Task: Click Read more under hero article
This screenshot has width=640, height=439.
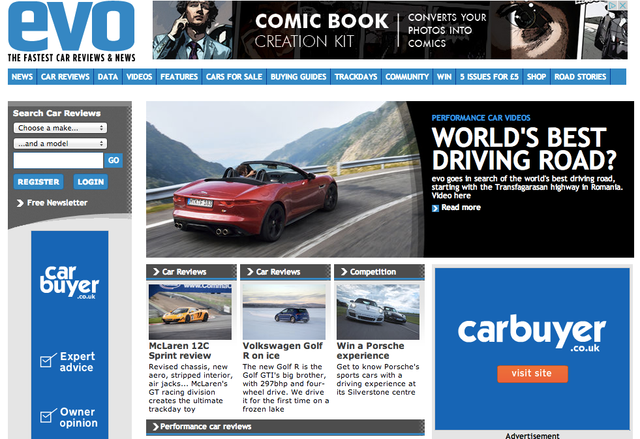Action: point(461,207)
